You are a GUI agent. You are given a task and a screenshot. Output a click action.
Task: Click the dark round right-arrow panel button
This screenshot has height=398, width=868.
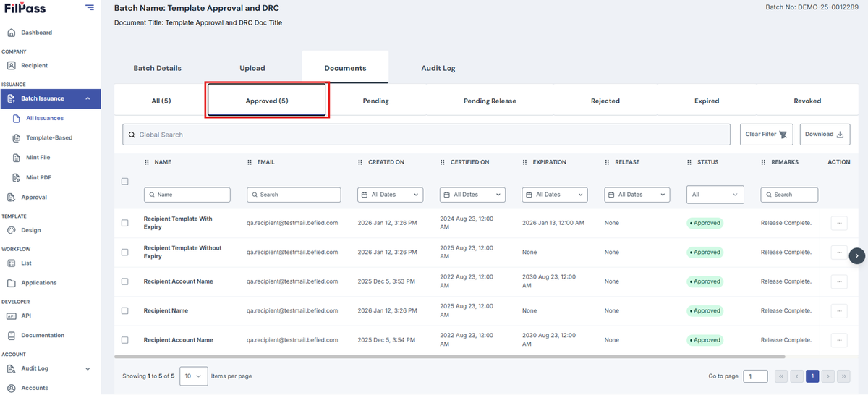coord(857,255)
